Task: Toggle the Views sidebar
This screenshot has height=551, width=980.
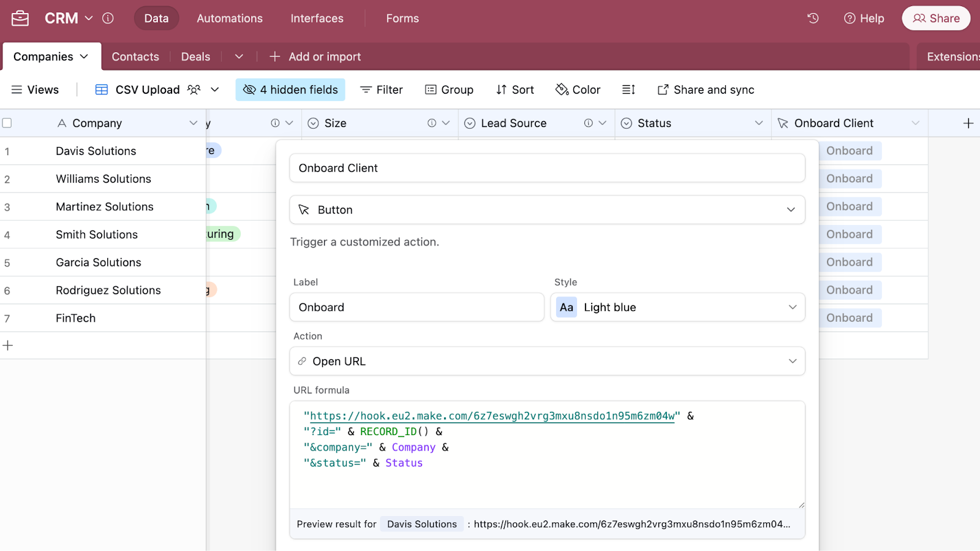Action: point(35,89)
